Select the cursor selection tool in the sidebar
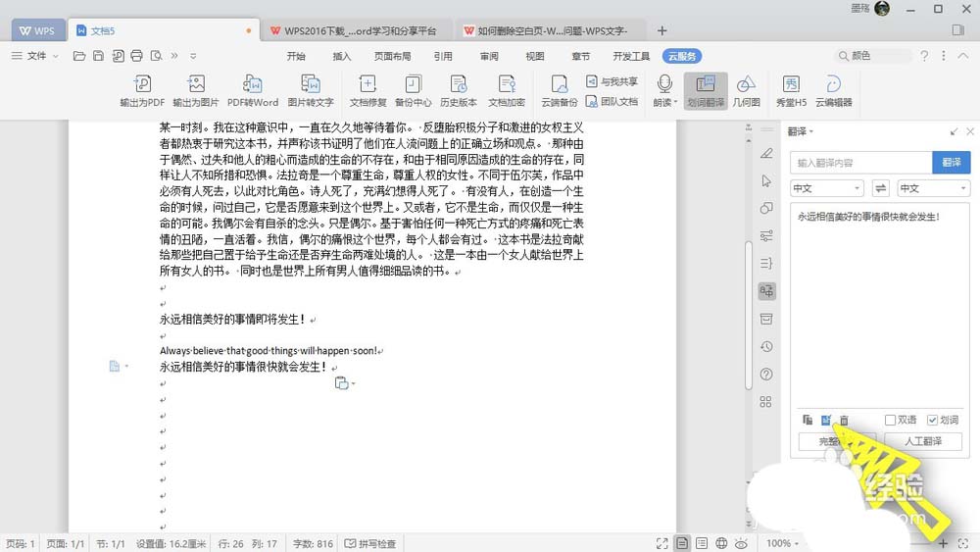The width and height of the screenshot is (980, 552). (x=766, y=180)
